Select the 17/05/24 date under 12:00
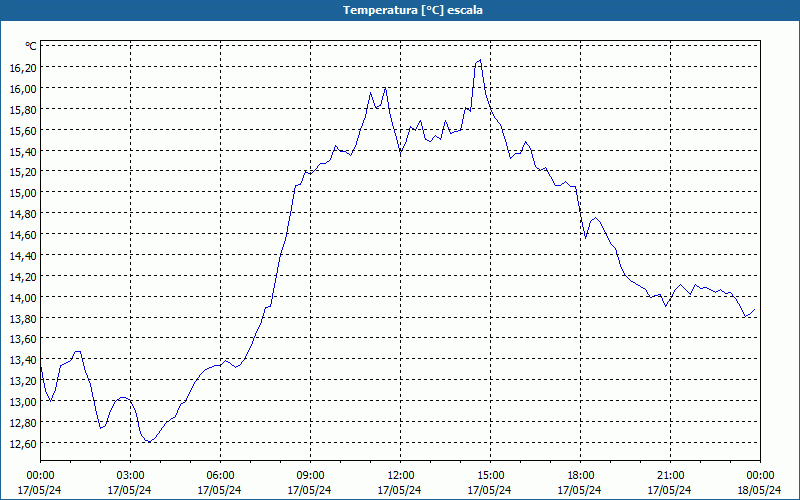Viewport: 800px width, 500px height. tap(400, 490)
